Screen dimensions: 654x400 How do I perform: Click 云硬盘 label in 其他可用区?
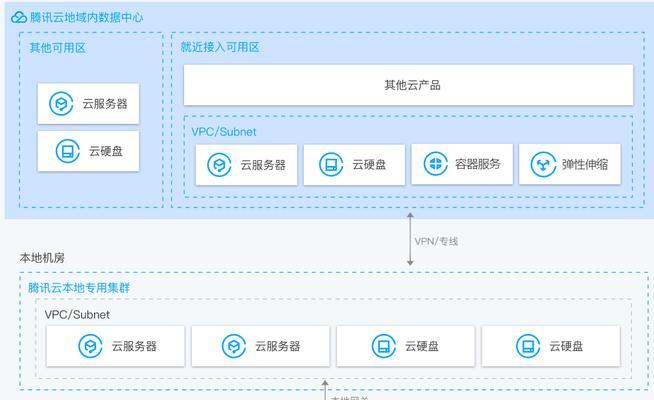coord(106,151)
